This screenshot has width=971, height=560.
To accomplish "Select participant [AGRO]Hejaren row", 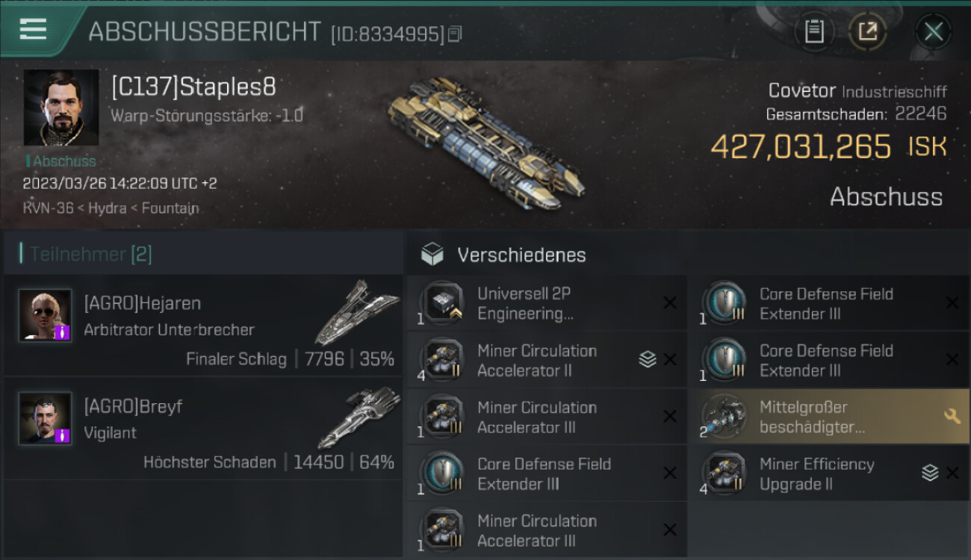I will (203, 326).
